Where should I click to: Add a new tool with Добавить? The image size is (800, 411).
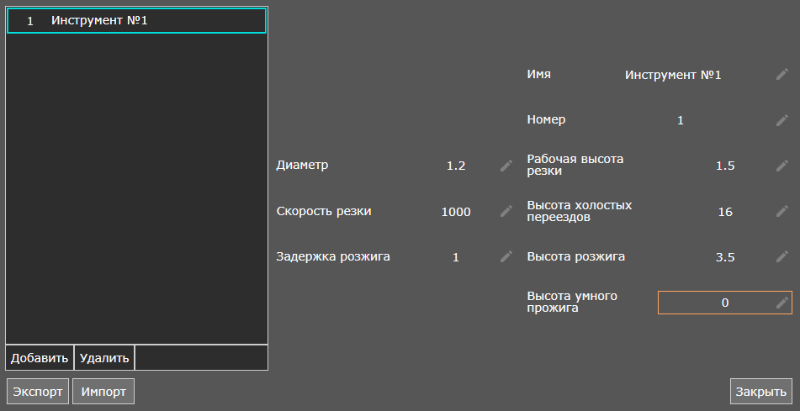[39, 358]
